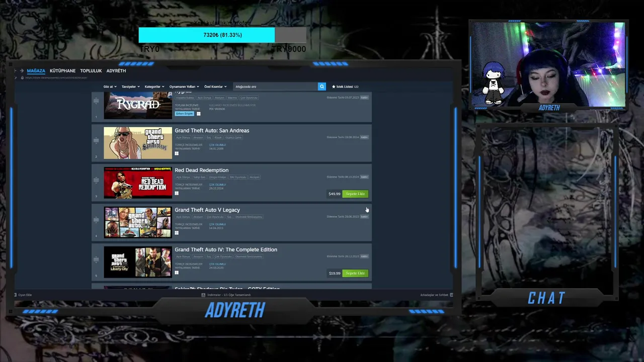
Task: Click Sepete Ekle for GTA IV Complete Edition
Action: pyautogui.click(x=355, y=273)
